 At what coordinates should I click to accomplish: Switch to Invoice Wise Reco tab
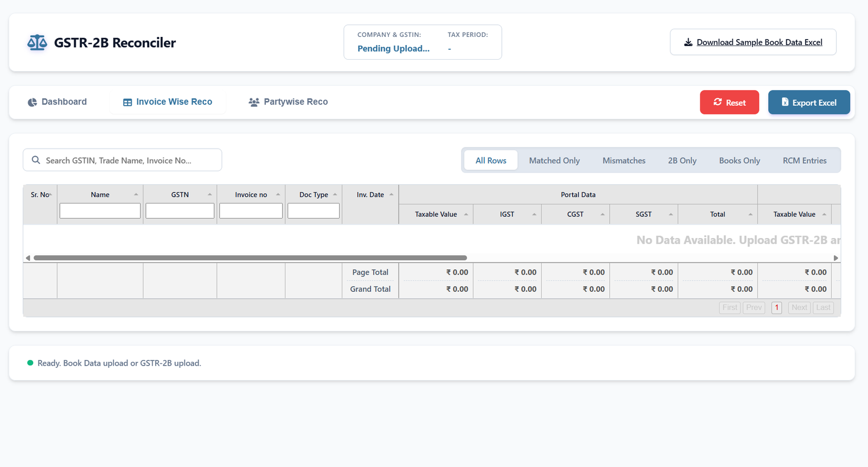pos(168,102)
